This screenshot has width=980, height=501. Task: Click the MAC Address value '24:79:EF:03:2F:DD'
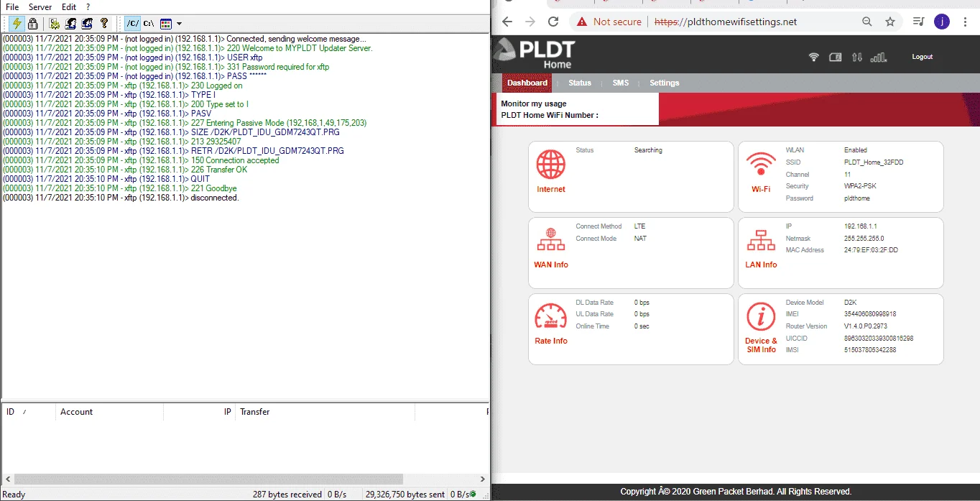pyautogui.click(x=871, y=250)
